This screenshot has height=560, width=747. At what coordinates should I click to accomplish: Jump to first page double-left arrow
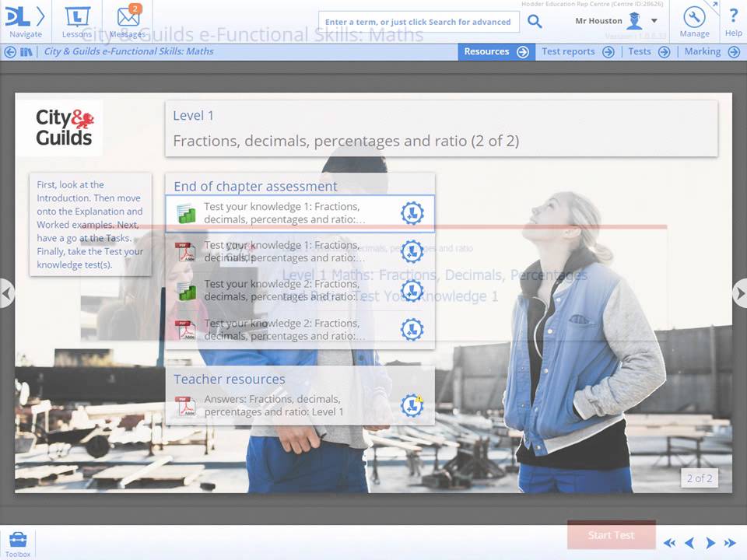(669, 543)
